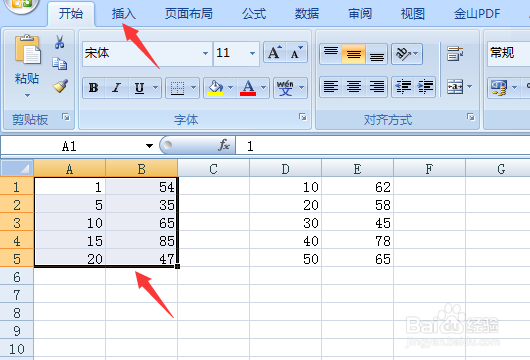Select column C header
The height and width of the screenshot is (360, 530).
tap(214, 168)
